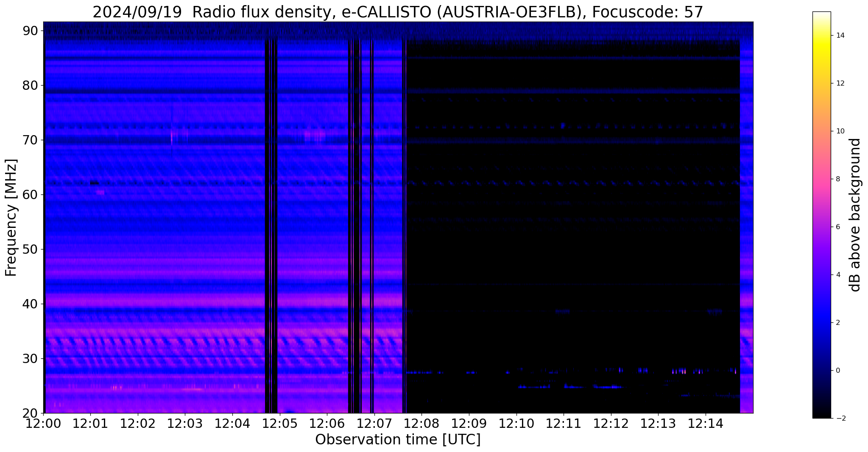
Task: Click the 30 MHz frequency tick label
Action: point(30,359)
